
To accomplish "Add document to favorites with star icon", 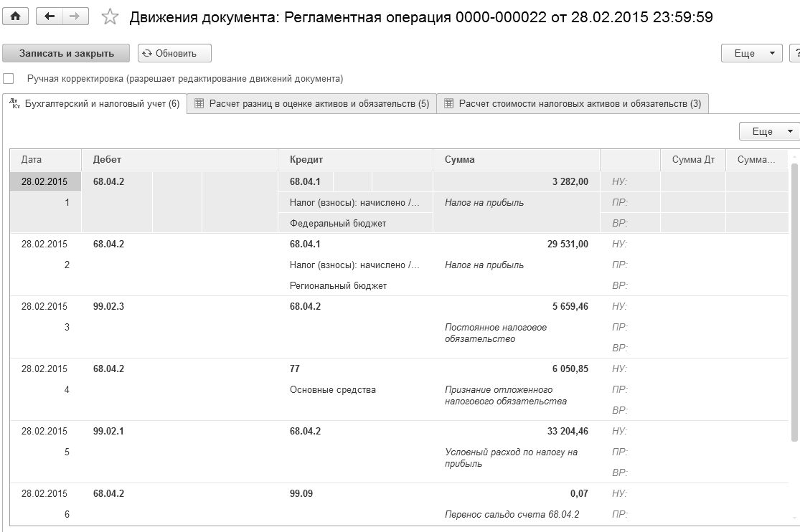I will click(x=110, y=16).
